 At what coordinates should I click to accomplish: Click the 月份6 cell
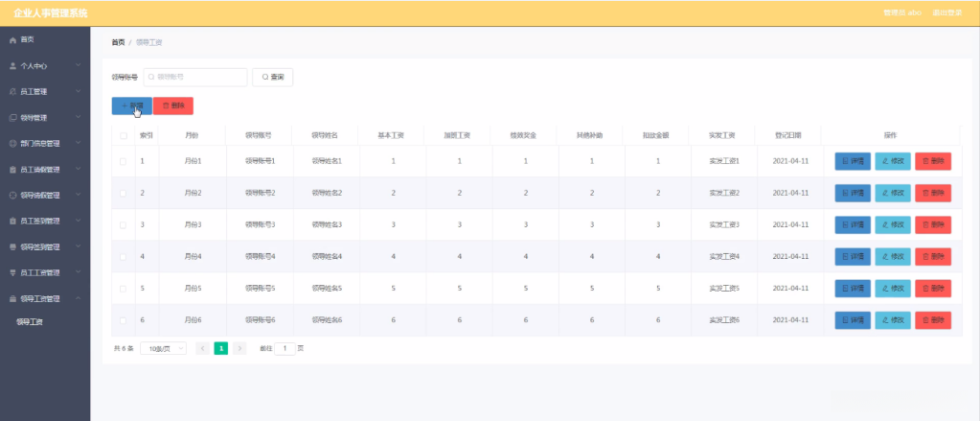pyautogui.click(x=193, y=320)
